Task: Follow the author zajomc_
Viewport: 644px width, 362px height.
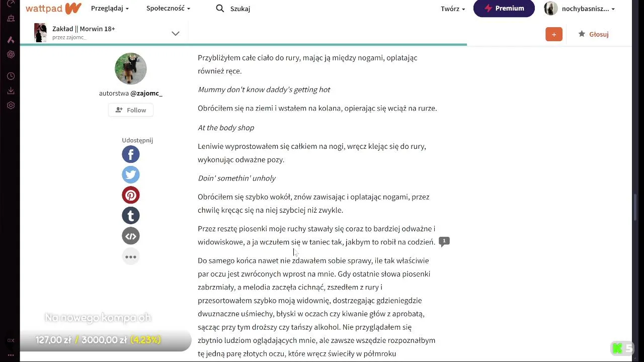Action: (131, 110)
